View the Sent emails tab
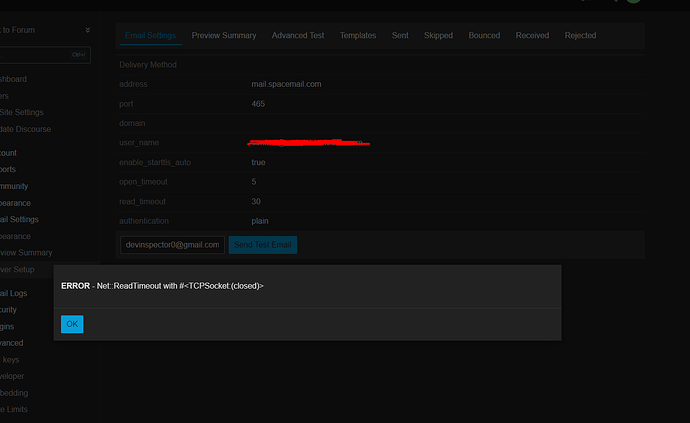690x423 pixels. click(400, 36)
